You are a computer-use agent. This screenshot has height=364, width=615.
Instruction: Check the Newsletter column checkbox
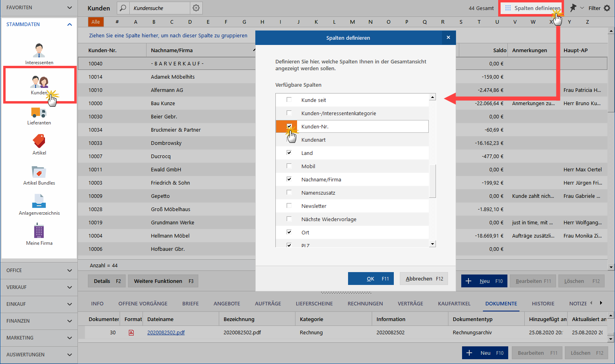pyautogui.click(x=289, y=205)
